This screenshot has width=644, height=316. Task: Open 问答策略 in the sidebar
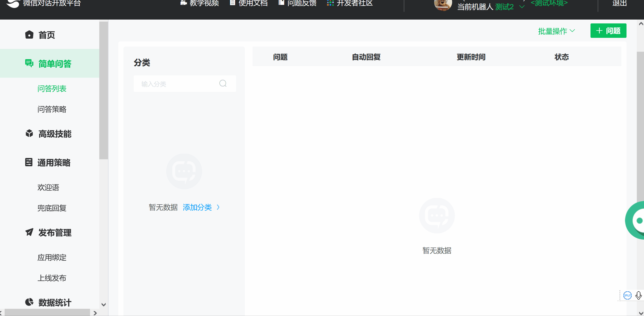click(52, 109)
